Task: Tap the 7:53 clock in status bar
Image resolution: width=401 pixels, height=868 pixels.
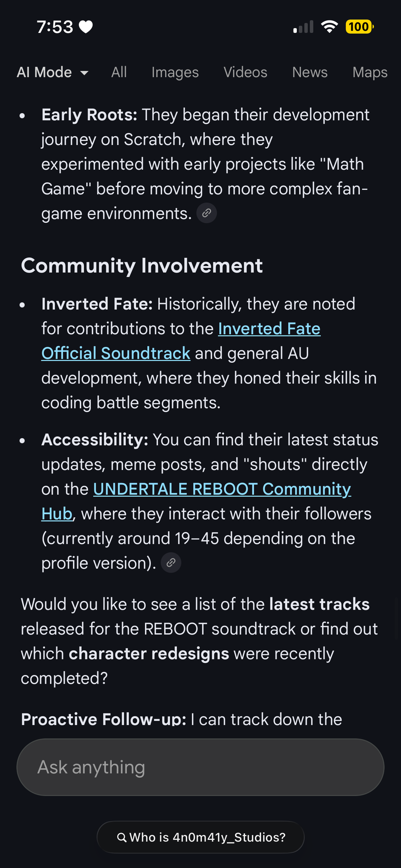Action: point(55,27)
